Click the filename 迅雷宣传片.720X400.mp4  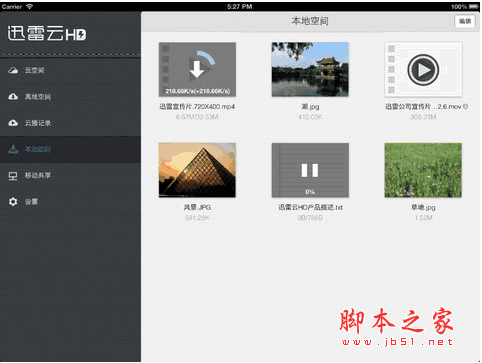coord(197,107)
